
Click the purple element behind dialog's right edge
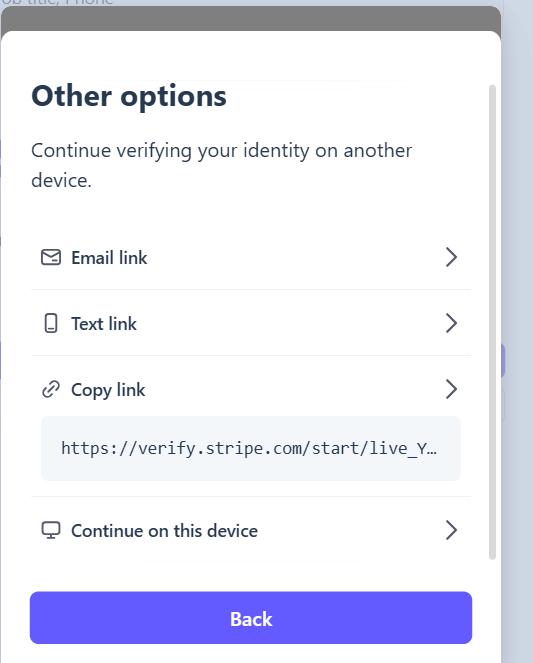click(503, 361)
